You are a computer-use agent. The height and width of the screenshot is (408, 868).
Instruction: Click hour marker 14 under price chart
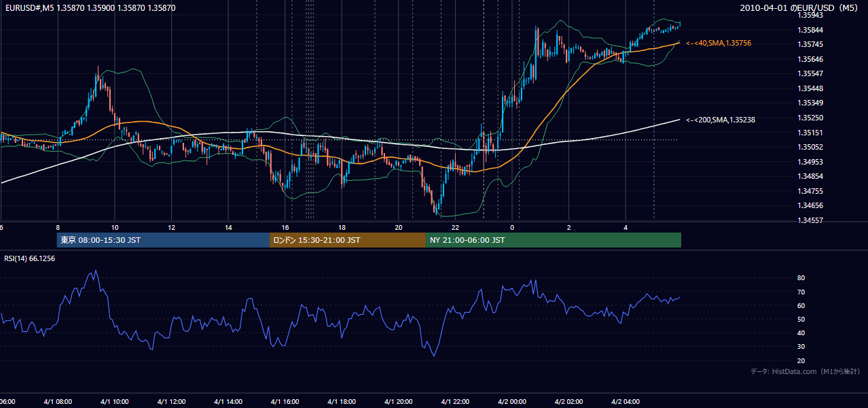point(228,228)
